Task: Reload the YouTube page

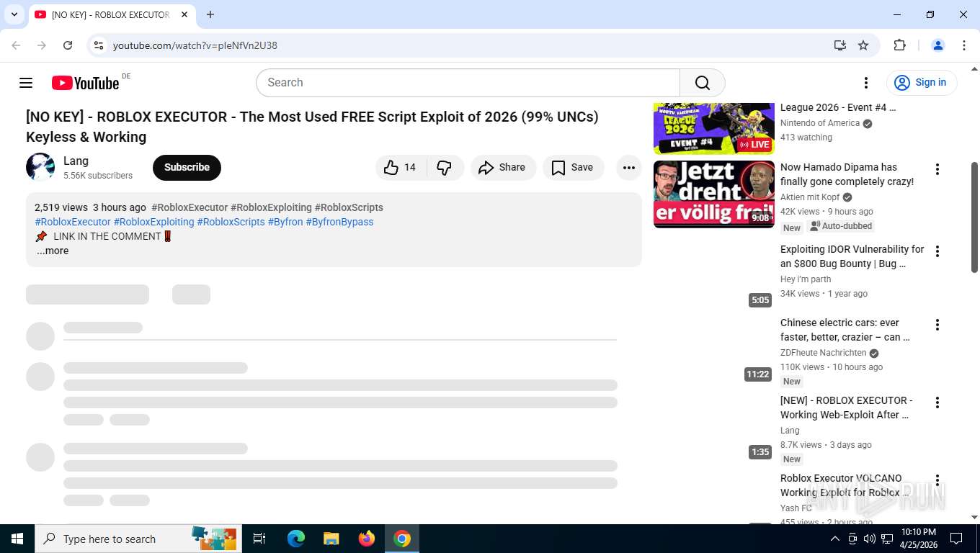Action: [x=68, y=45]
